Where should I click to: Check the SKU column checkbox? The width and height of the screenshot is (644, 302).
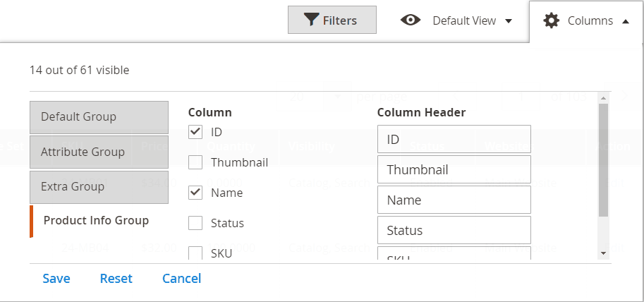click(195, 253)
